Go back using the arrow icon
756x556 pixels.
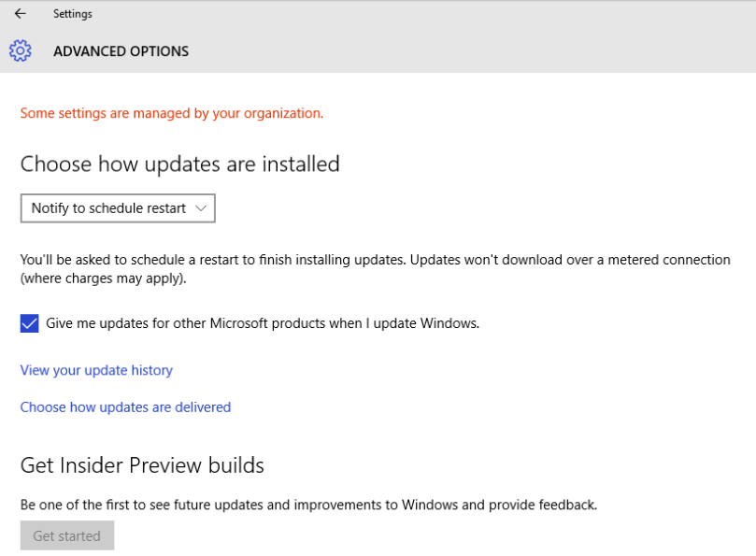[x=20, y=14]
